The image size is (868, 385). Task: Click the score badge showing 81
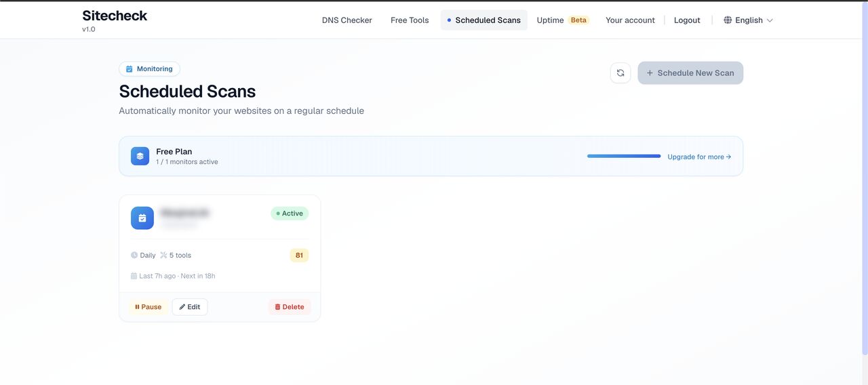coord(299,256)
